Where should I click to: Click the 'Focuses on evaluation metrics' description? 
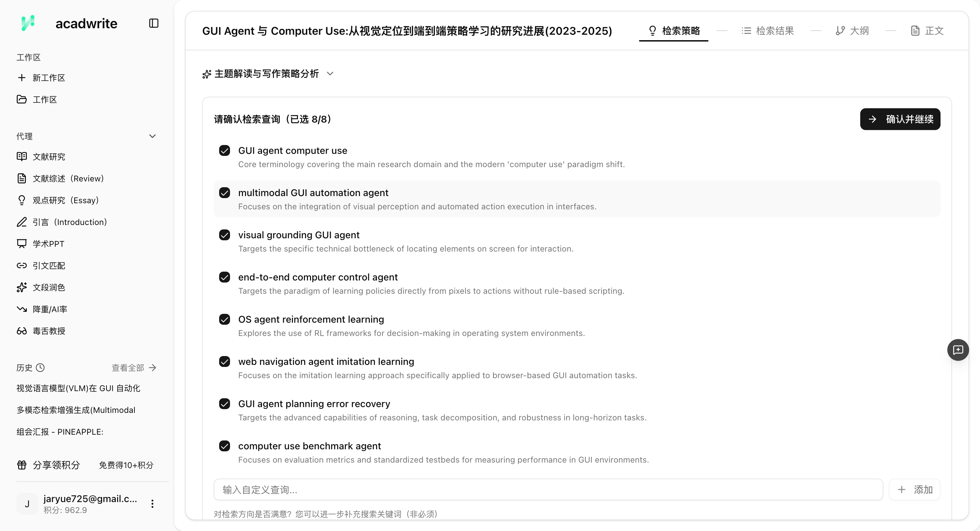[x=444, y=460]
